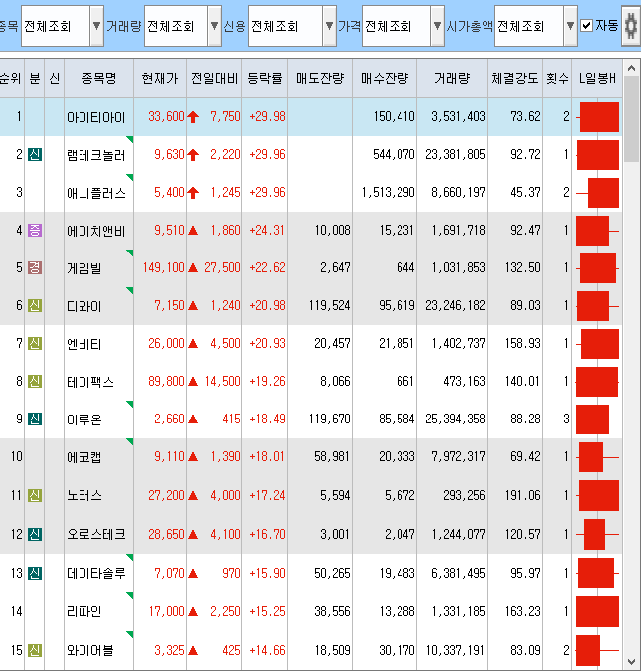
Task: Select stock 오로스테크
Action: 96,534
